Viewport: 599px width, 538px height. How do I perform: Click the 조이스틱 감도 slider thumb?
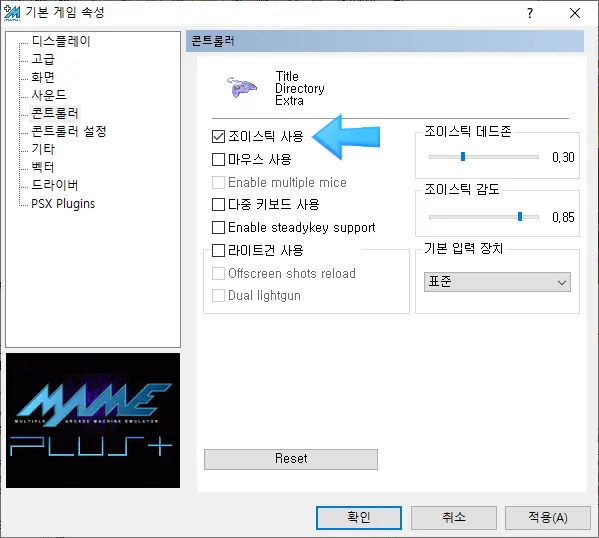pyautogui.click(x=520, y=217)
